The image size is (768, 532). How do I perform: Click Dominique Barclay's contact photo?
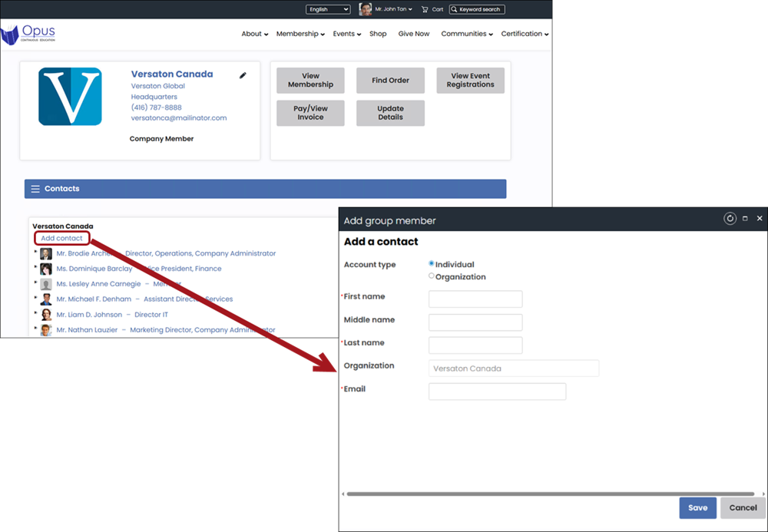click(x=46, y=269)
